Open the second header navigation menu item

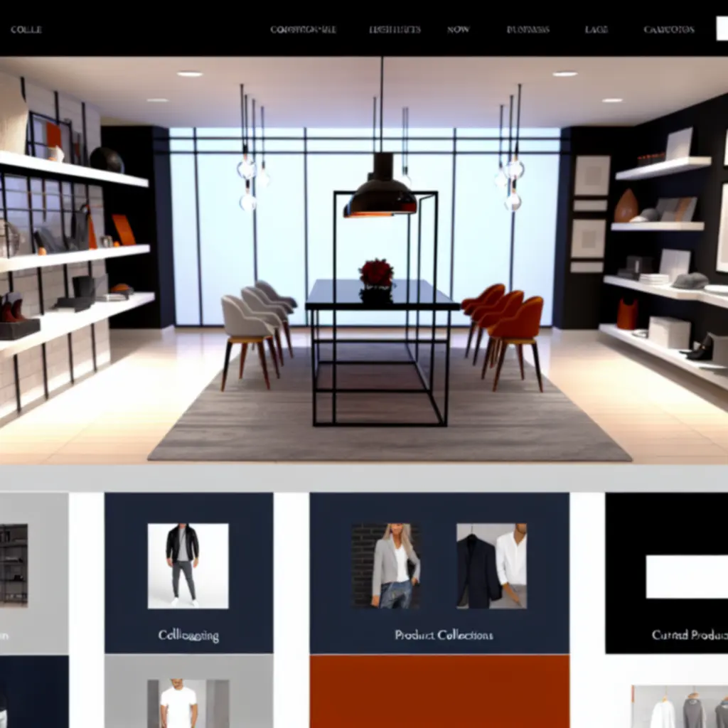[395, 30]
